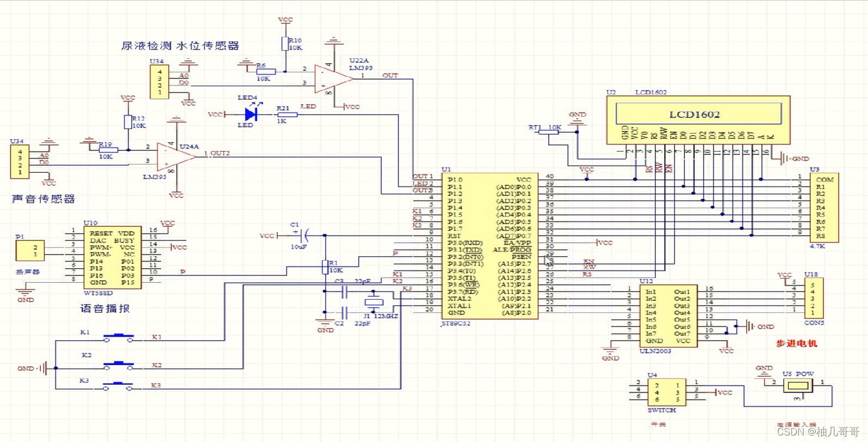Click the 'P3.0(RXD)' pin label
The image size is (868, 442).
tap(465, 243)
